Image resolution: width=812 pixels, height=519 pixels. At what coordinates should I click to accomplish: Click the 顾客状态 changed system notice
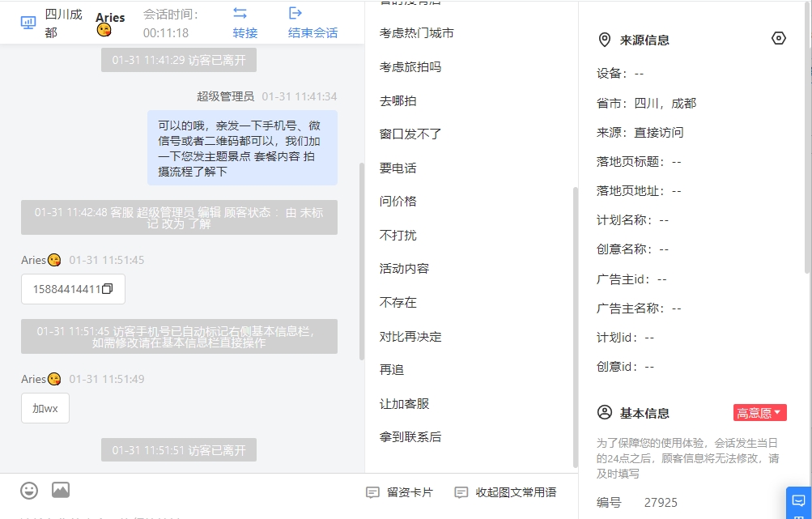tap(179, 218)
